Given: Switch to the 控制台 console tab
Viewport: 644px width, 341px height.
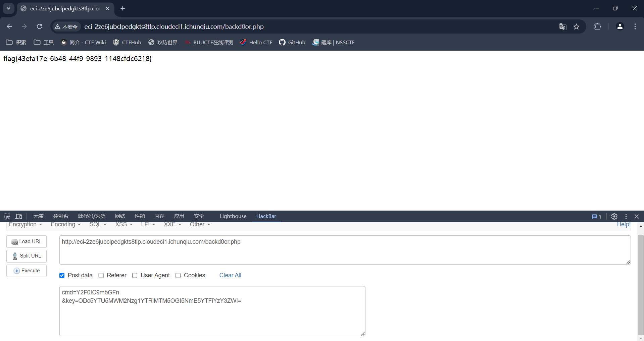Looking at the screenshot, I should pos(61,216).
